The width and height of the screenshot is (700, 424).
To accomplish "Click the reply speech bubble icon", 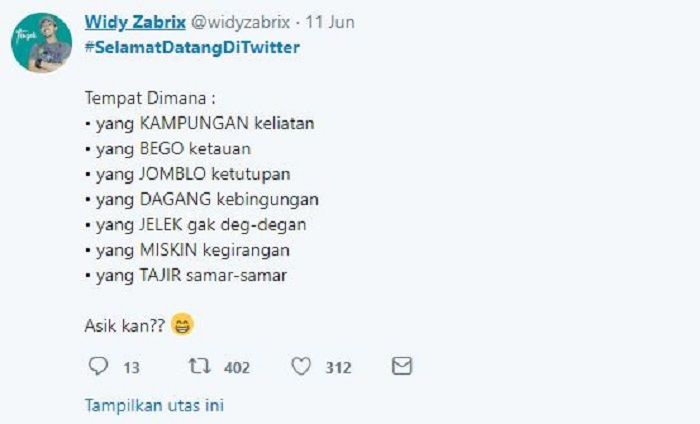I will 98,366.
